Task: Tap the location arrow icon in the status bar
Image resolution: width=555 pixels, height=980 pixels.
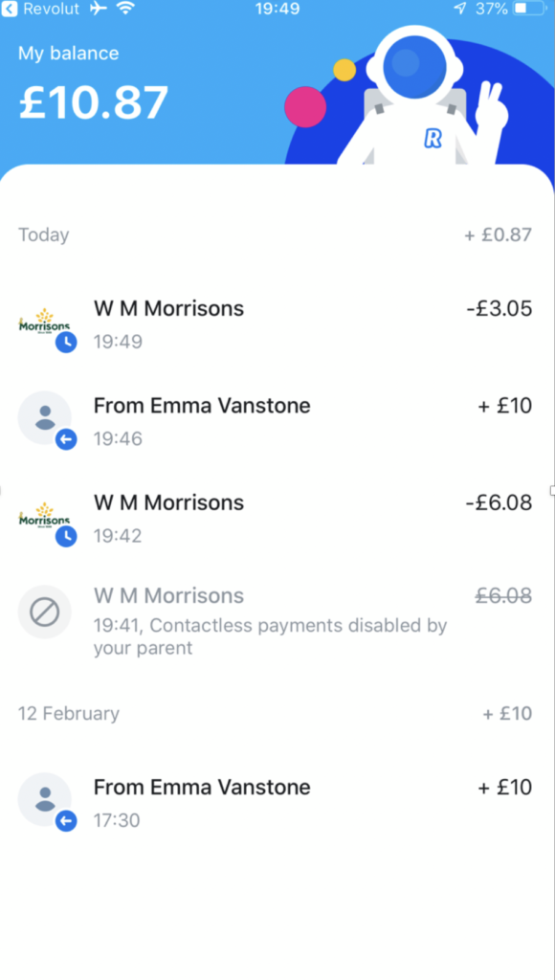Action: tap(460, 10)
